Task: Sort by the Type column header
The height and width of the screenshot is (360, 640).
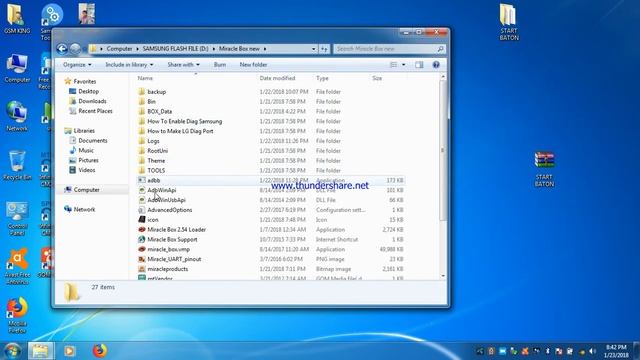Action: coord(322,78)
